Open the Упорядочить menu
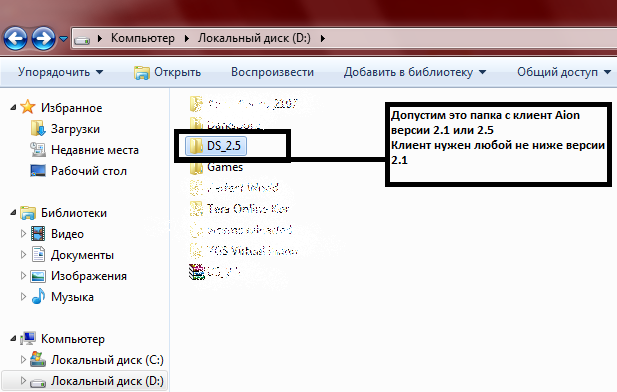 [60, 72]
